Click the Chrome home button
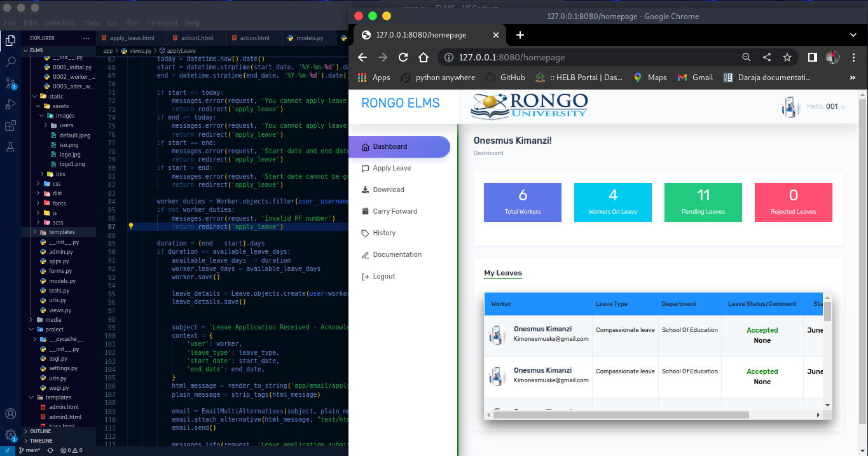 (423, 57)
